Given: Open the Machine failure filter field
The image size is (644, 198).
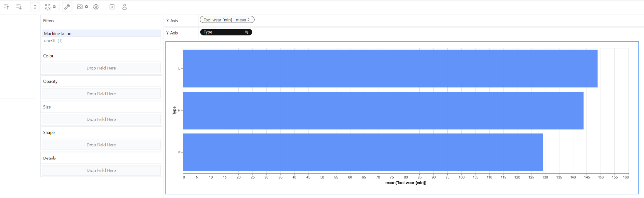Looking at the screenshot, I should [x=101, y=33].
